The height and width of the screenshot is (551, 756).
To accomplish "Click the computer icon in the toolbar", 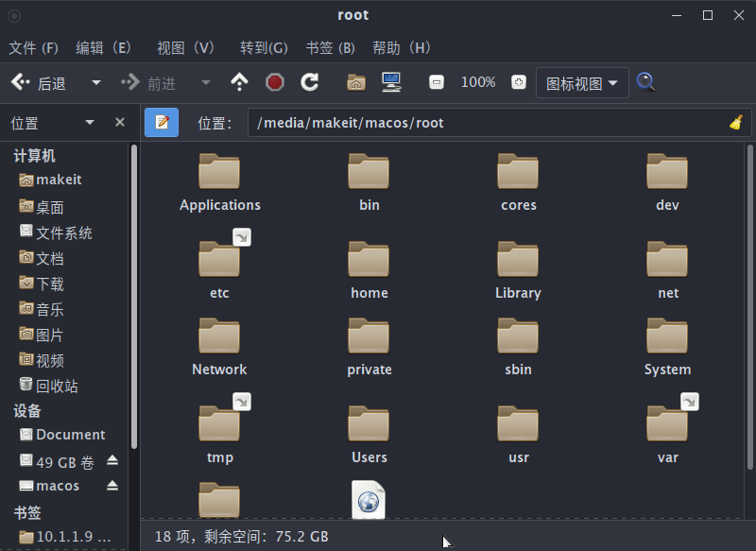I will click(392, 82).
